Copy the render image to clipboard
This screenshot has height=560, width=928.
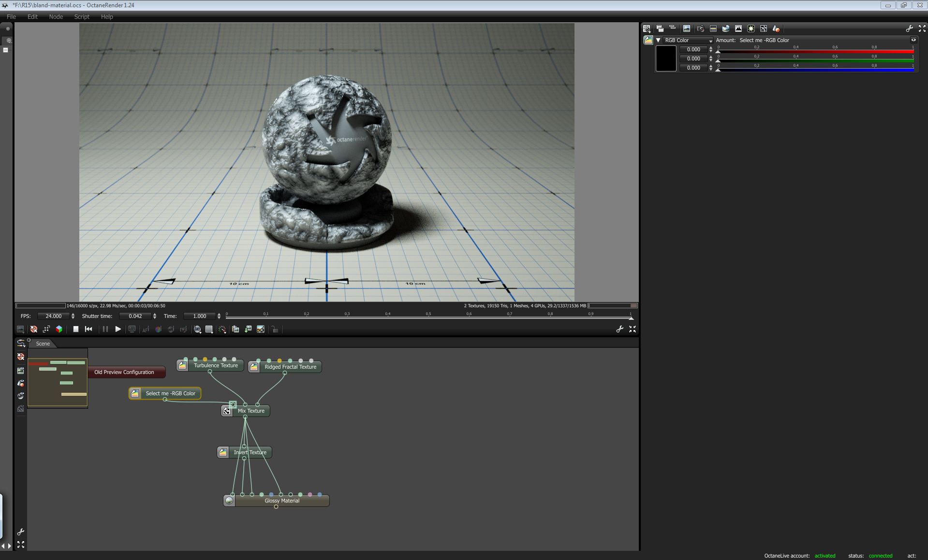click(x=236, y=329)
